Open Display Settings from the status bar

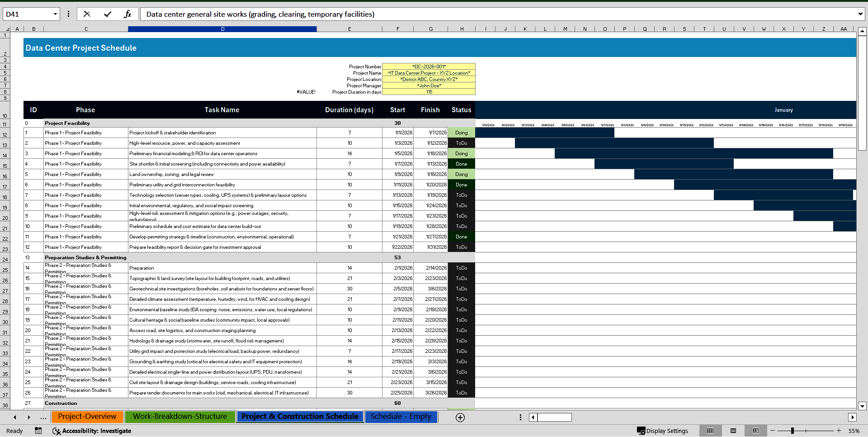point(663,431)
